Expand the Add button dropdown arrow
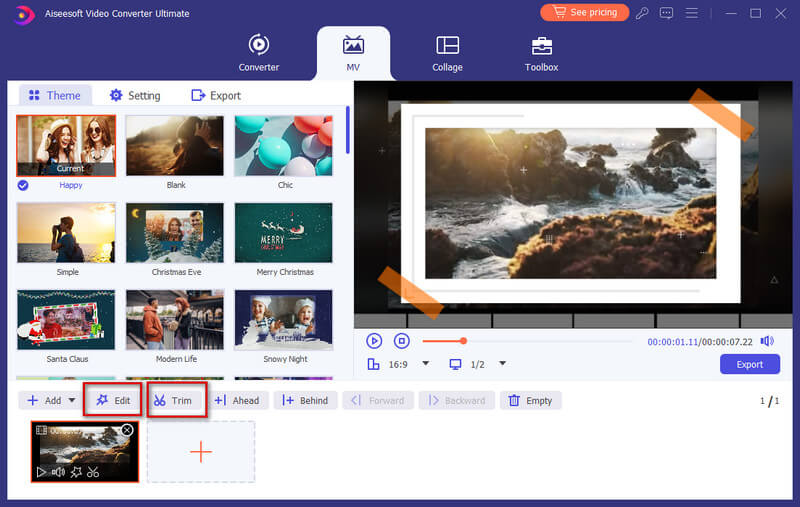 point(71,401)
